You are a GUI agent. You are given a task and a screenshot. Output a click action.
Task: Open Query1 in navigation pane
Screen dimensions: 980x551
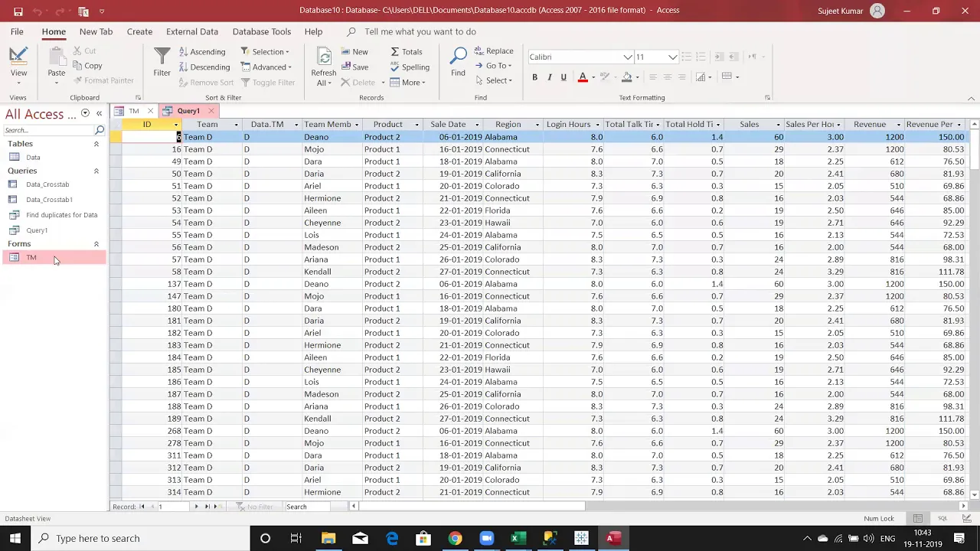36,230
